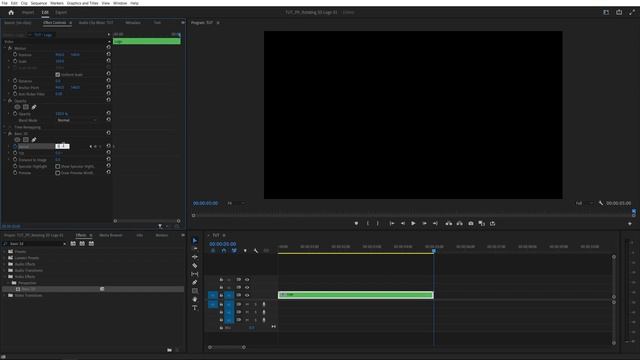Click timeline playhead timecode 00:00:05:00
The height and width of the screenshot is (360, 640).
(223, 244)
